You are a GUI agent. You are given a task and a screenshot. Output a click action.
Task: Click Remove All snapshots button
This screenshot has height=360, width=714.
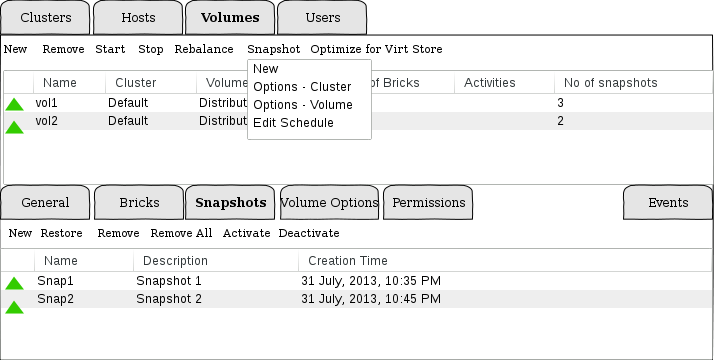click(x=181, y=233)
